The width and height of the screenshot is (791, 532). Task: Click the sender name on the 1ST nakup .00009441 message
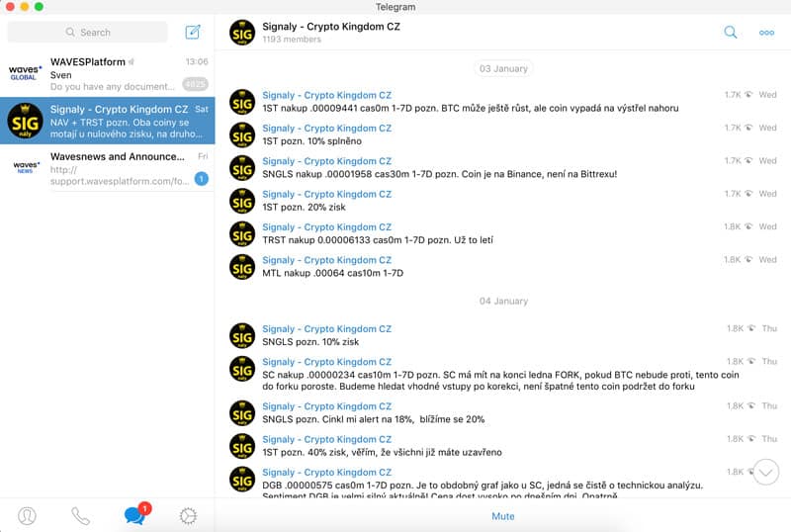(x=327, y=95)
